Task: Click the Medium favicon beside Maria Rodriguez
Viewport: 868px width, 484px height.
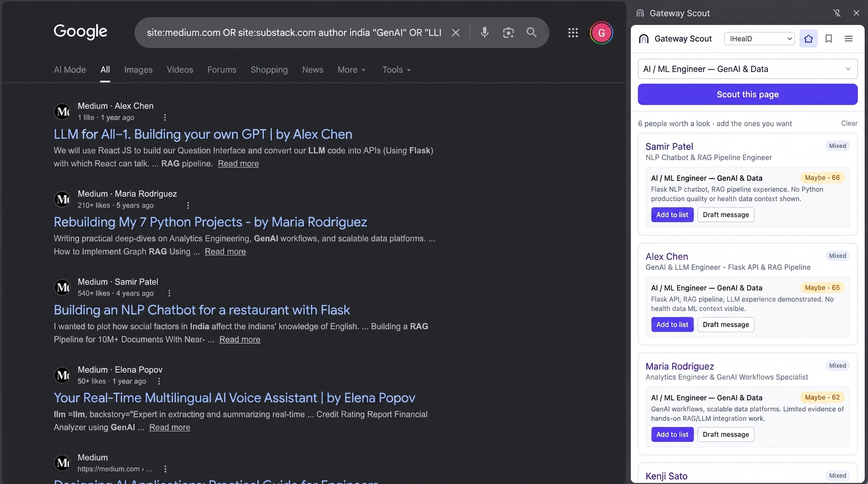Action: point(62,199)
